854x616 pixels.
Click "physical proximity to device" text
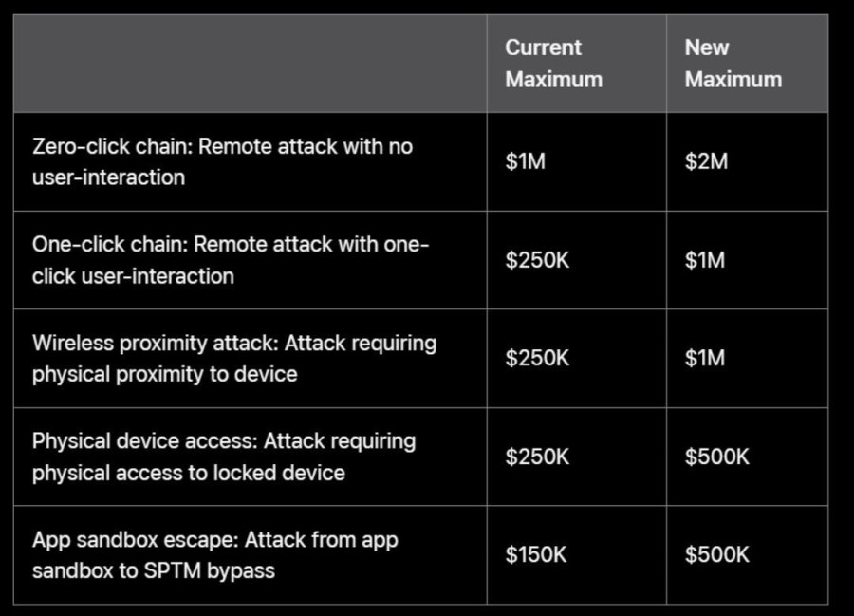[165, 374]
